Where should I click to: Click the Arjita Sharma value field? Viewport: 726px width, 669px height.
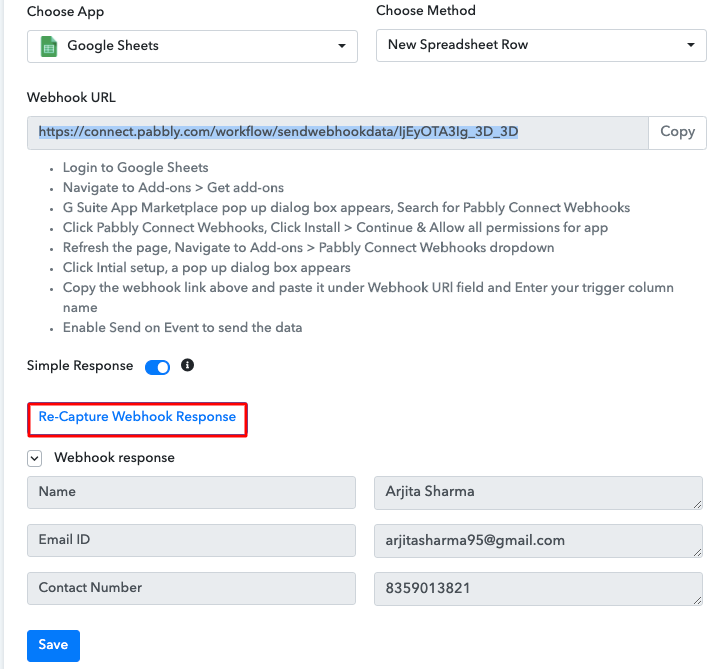click(538, 493)
